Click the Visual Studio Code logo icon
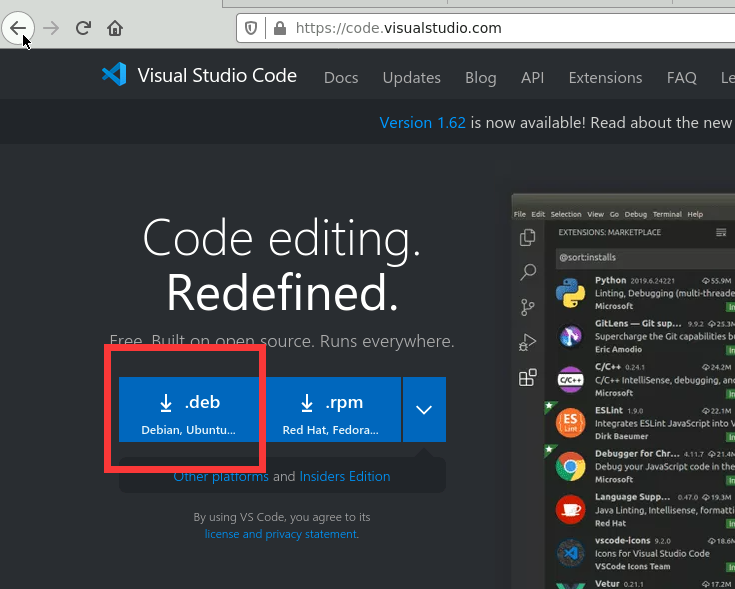The height and width of the screenshot is (589, 735). (114, 74)
